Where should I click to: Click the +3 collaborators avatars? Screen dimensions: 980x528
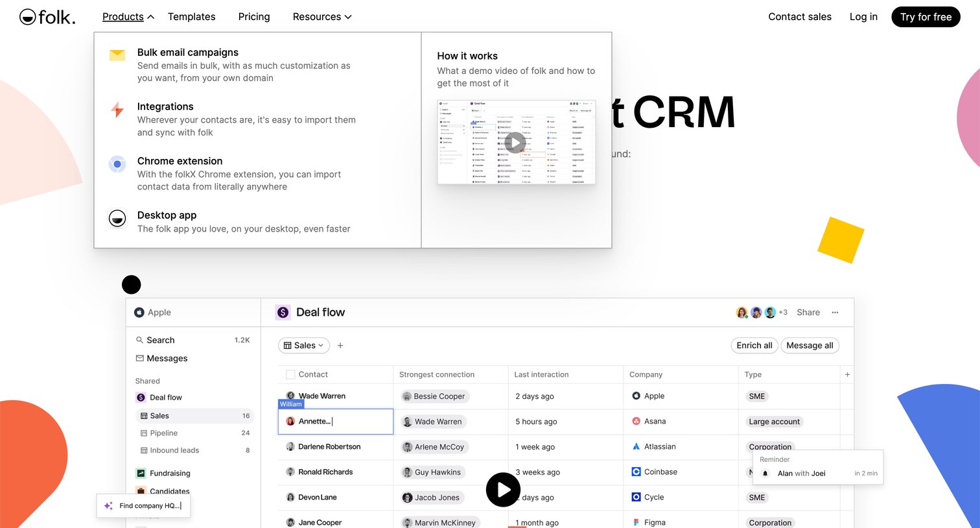point(762,313)
